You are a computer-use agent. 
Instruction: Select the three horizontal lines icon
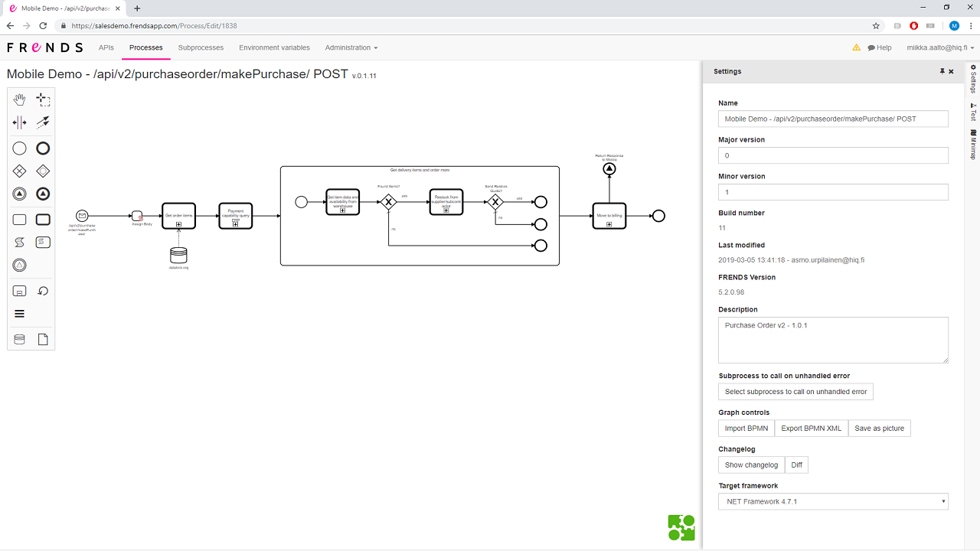(20, 314)
